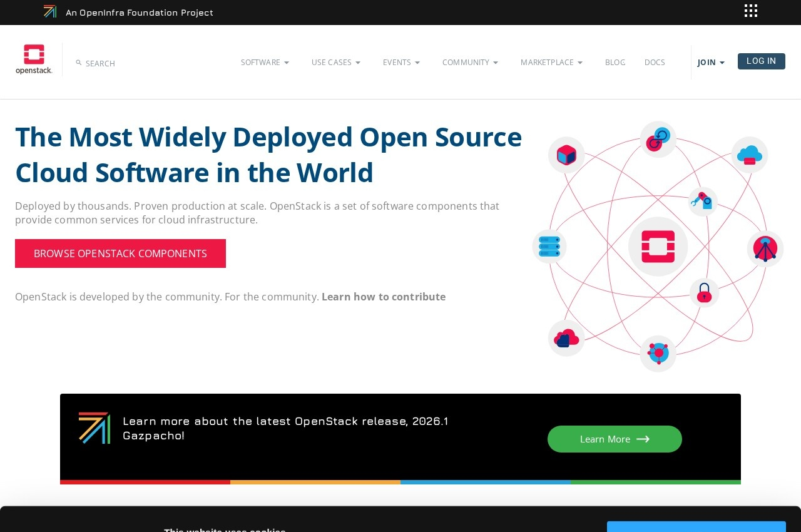Select the padlock security icon
Image resolution: width=801 pixels, height=532 pixels.
pyautogui.click(x=705, y=292)
